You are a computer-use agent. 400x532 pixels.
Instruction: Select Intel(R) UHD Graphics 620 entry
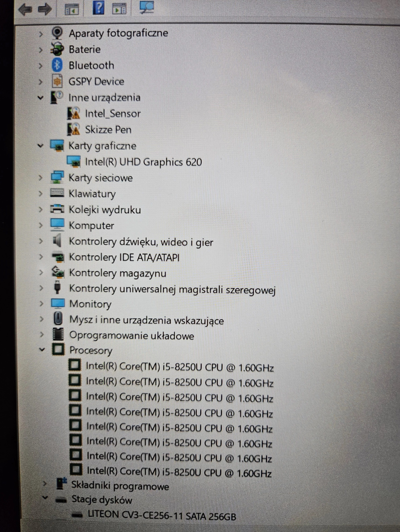click(143, 162)
